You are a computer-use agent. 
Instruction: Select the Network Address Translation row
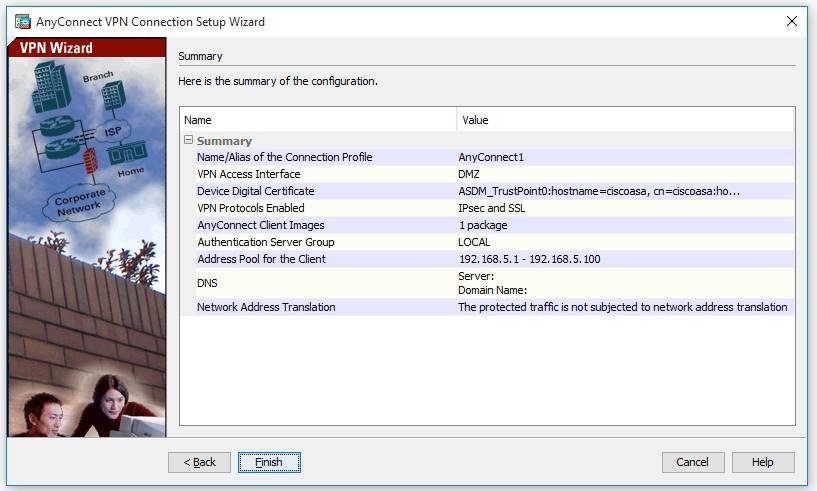[266, 307]
